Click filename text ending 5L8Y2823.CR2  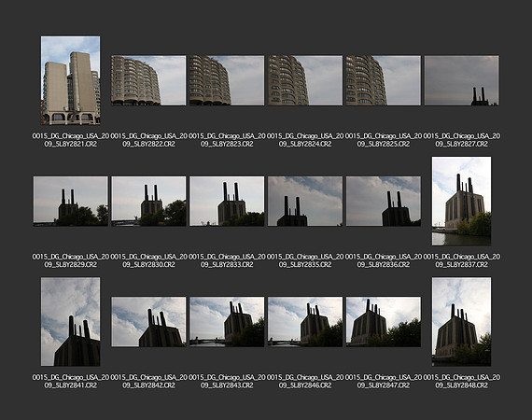(227, 140)
